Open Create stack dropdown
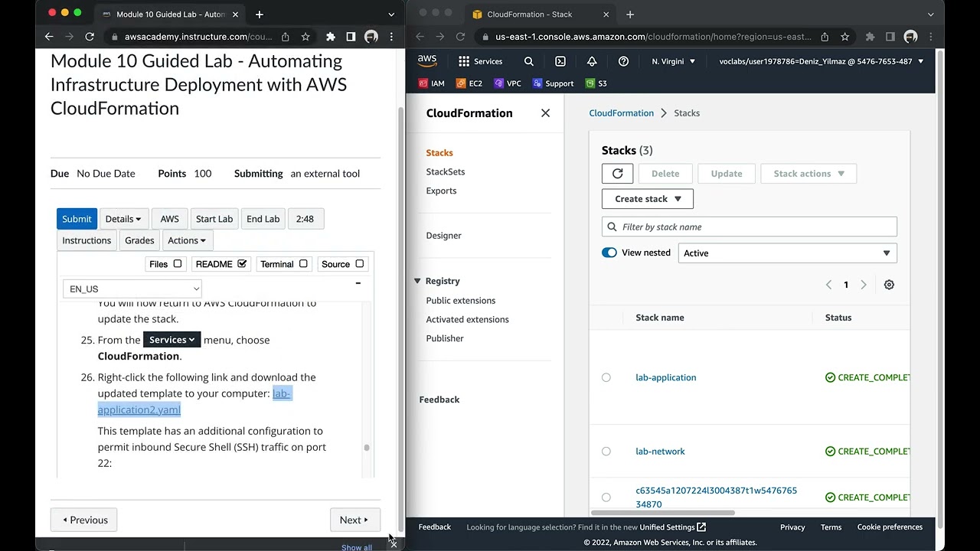980x551 pixels. tap(648, 199)
